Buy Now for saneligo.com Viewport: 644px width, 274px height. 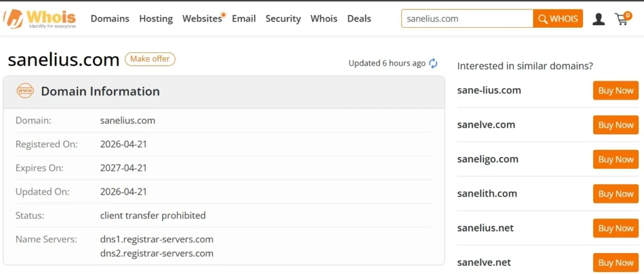pos(615,159)
